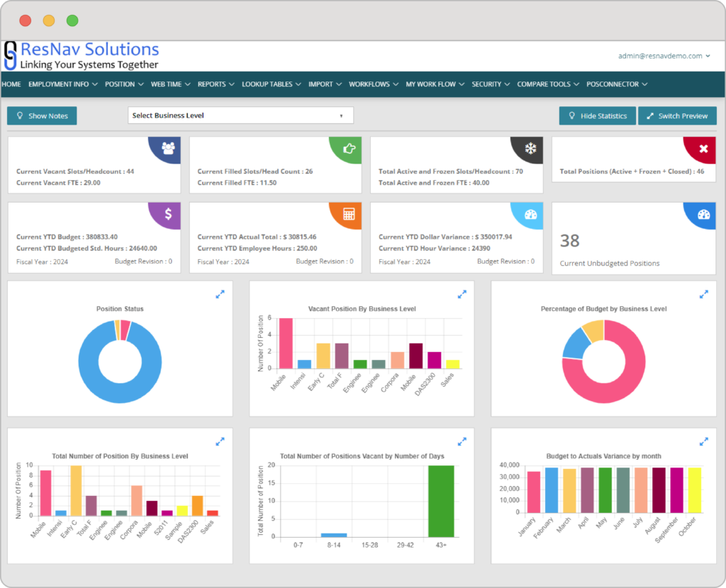This screenshot has height=588, width=726.
Task: Click the ResNav Solutions logo
Action: [x=82, y=55]
